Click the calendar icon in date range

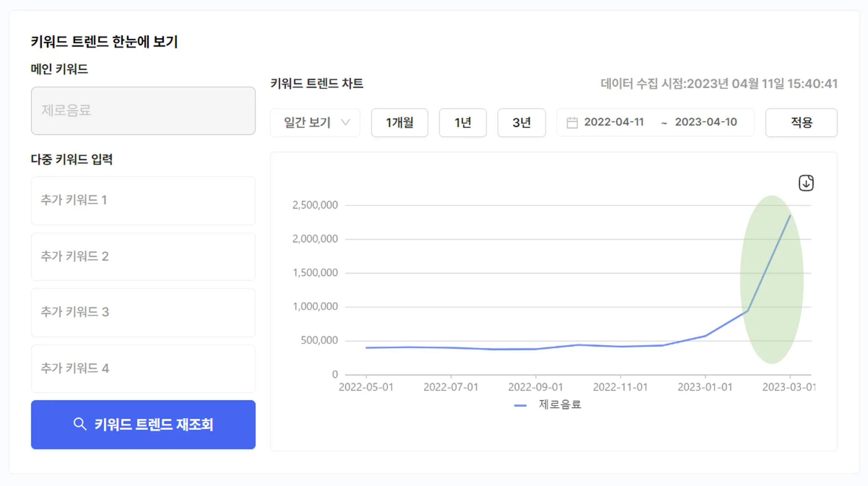tap(572, 123)
